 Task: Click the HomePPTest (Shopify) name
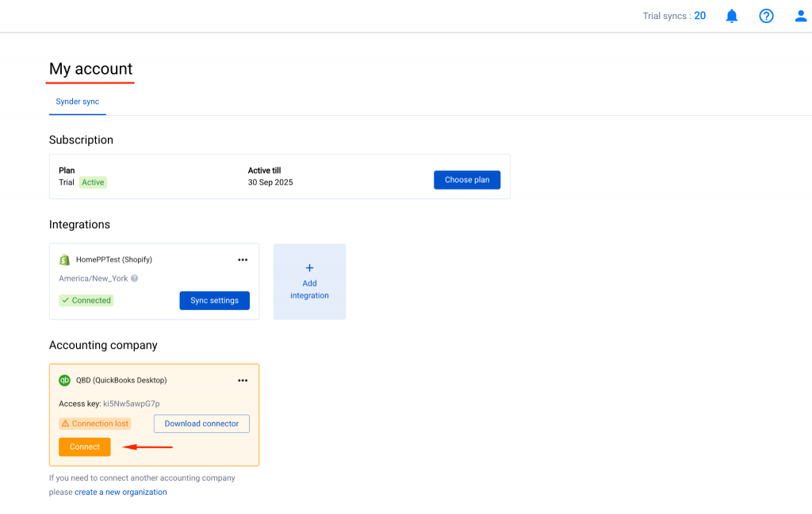[114, 259]
